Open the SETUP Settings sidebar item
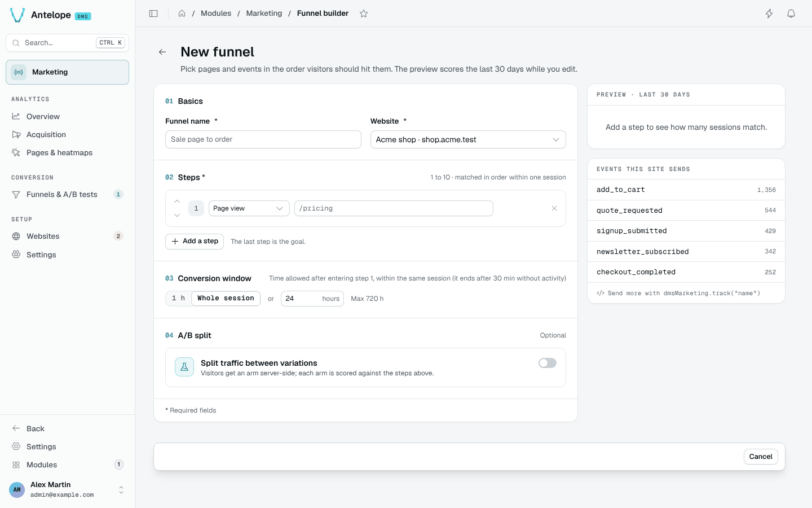The height and width of the screenshot is (508, 812). tap(68, 255)
